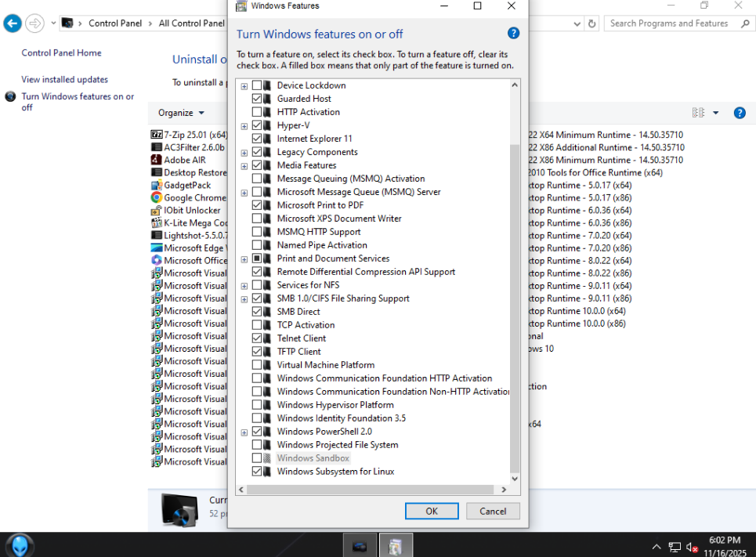The width and height of the screenshot is (756, 557).
Task: Open help for Windows Features dialog
Action: coord(513,33)
